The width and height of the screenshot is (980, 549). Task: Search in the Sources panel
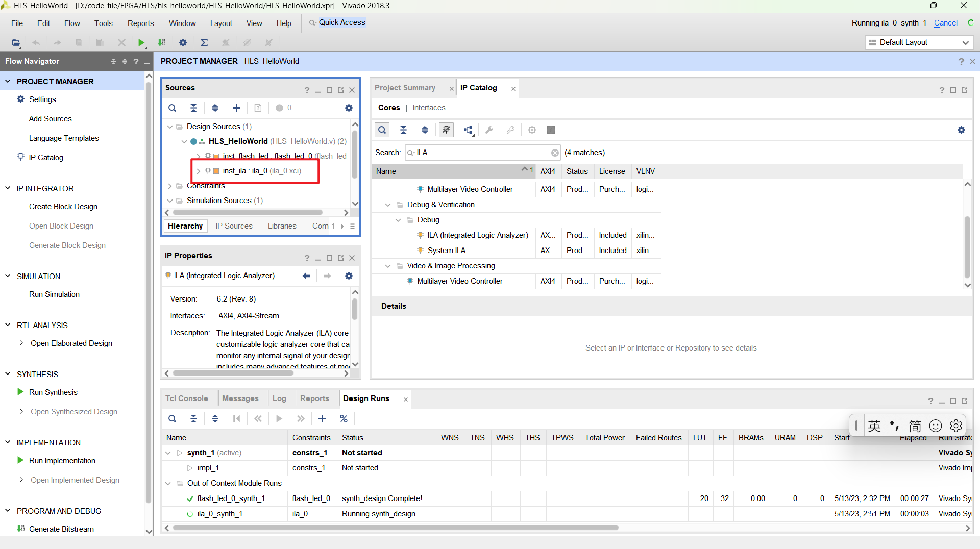coord(173,108)
